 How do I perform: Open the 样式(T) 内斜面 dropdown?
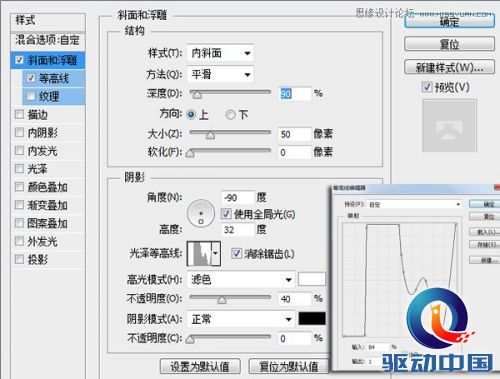click(220, 53)
